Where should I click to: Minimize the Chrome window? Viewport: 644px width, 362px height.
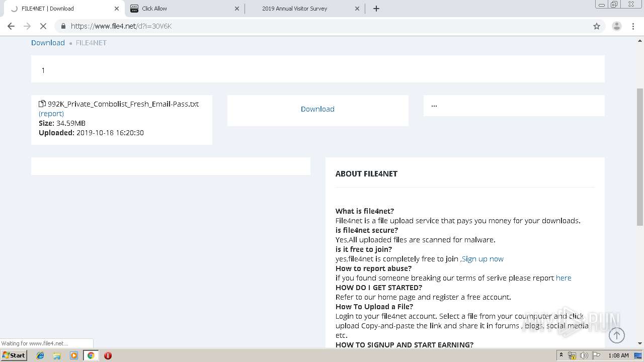click(601, 5)
